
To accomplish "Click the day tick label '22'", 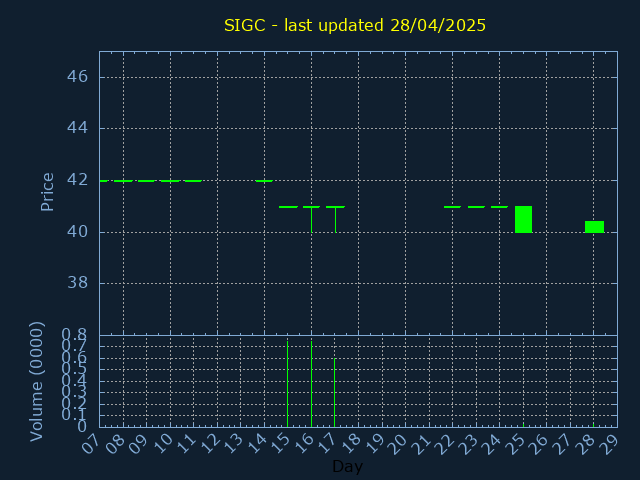I will pos(444,444).
